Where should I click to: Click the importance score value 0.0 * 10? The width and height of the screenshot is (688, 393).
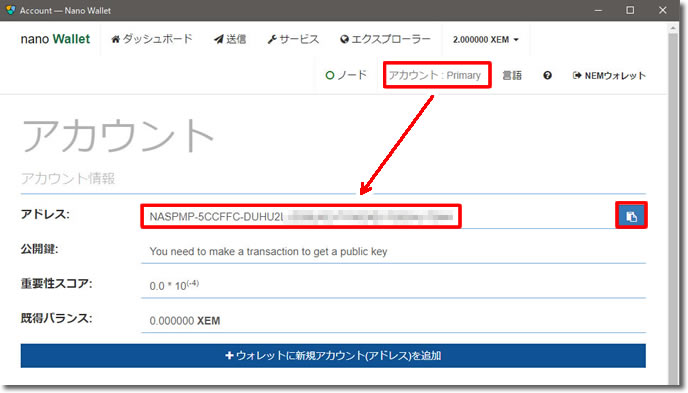click(x=174, y=286)
